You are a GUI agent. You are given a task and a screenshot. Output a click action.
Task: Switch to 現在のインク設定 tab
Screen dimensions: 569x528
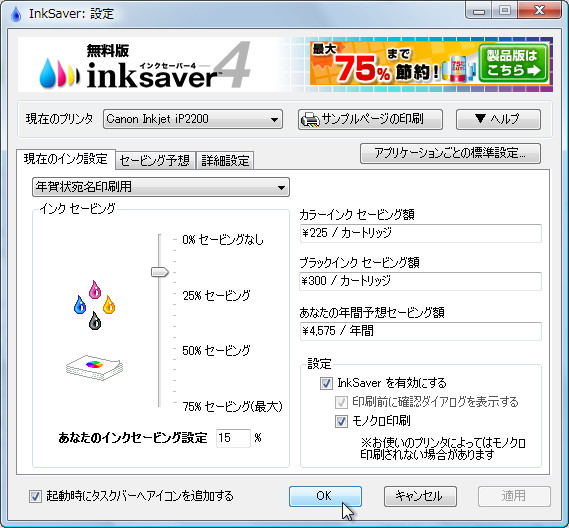coord(66,159)
